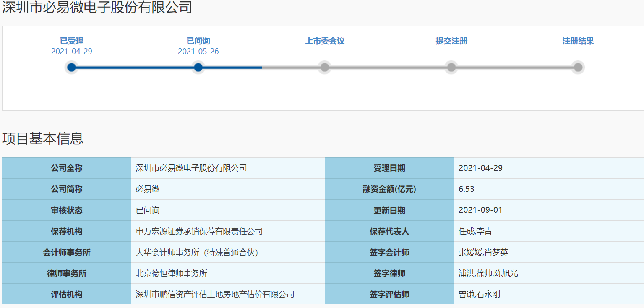Click the 已问询 stage marker dot
Viewport: 644px width, 308px height.
point(198,67)
